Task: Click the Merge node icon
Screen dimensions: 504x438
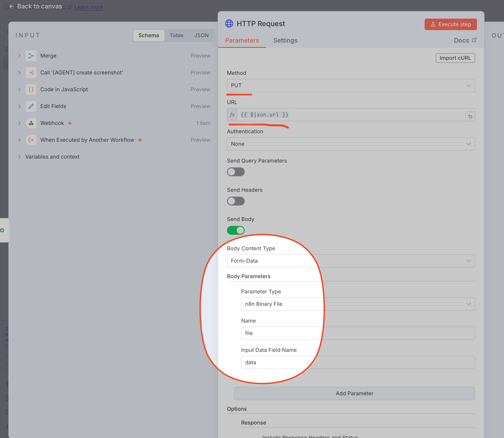Action: (x=31, y=56)
